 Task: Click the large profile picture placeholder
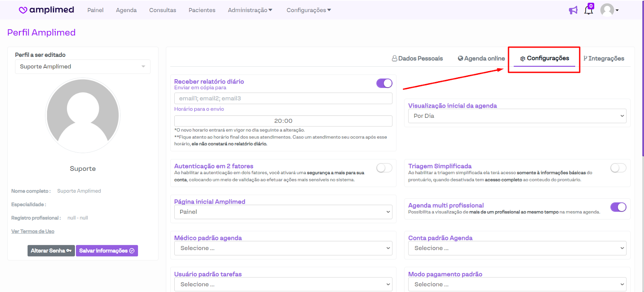coord(83,115)
